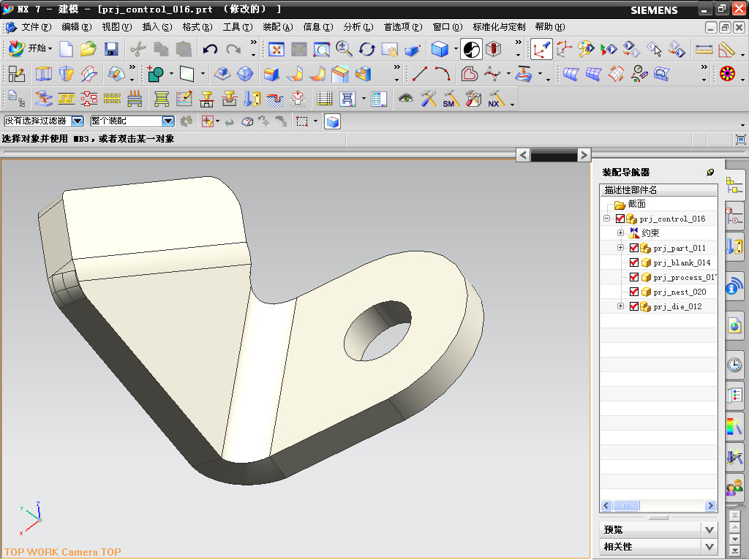Expand the 预览 preview panel
749x560 pixels.
(x=709, y=529)
